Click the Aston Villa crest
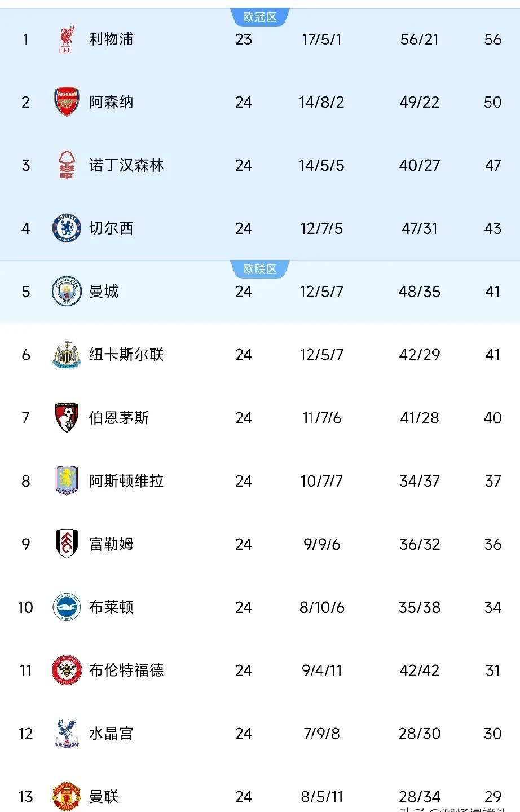This screenshot has height=812, width=520. click(67, 481)
